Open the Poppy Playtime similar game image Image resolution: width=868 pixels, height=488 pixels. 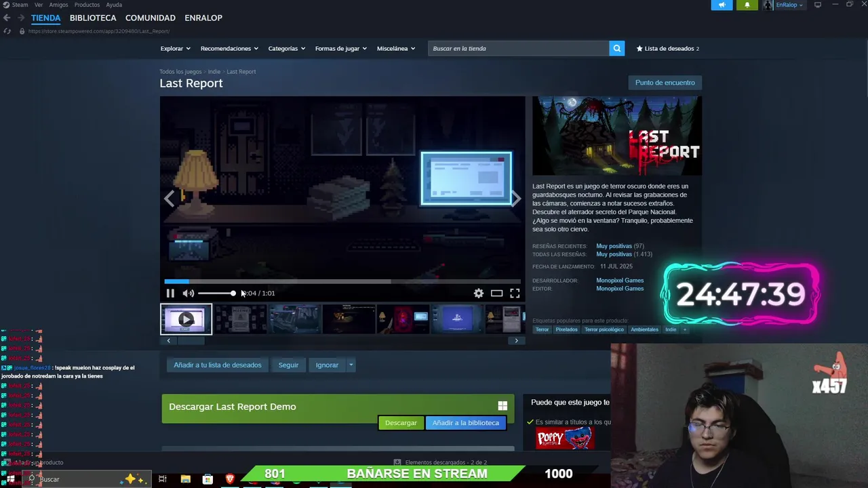(x=564, y=438)
